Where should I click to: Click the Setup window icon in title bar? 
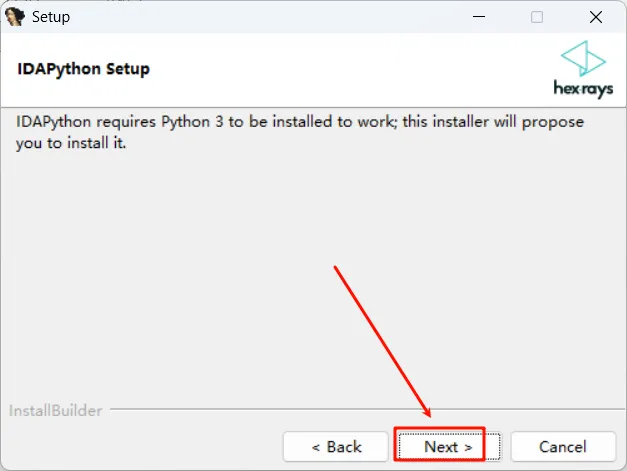[x=15, y=17]
